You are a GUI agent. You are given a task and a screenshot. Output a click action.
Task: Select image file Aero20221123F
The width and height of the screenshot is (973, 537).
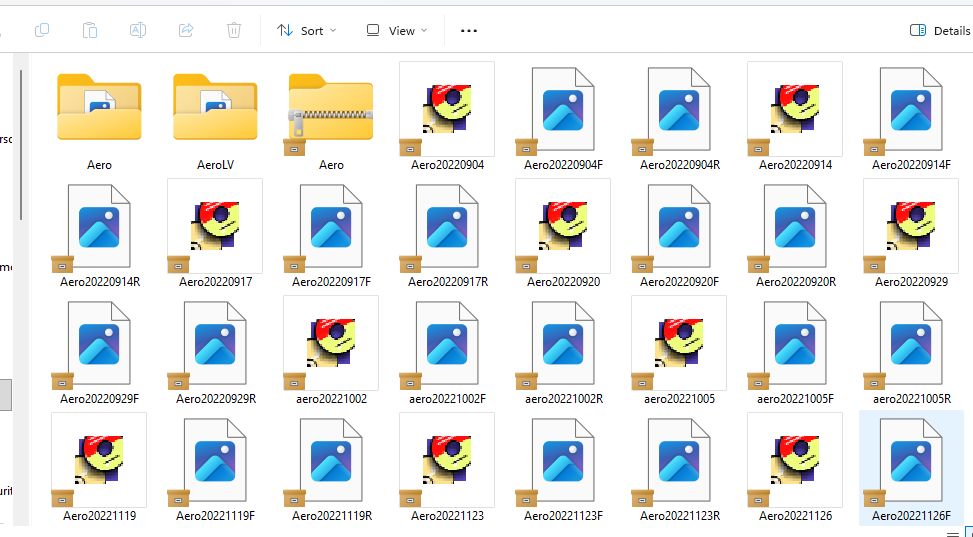[x=563, y=468]
